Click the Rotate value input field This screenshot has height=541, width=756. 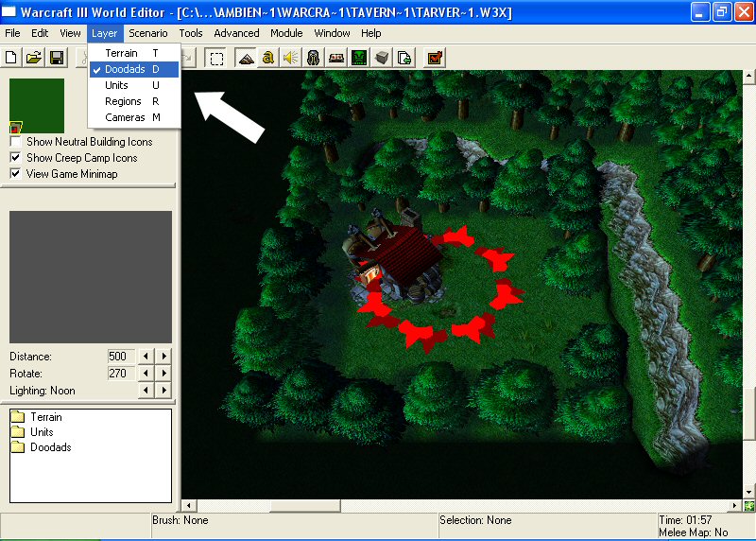tap(121, 374)
